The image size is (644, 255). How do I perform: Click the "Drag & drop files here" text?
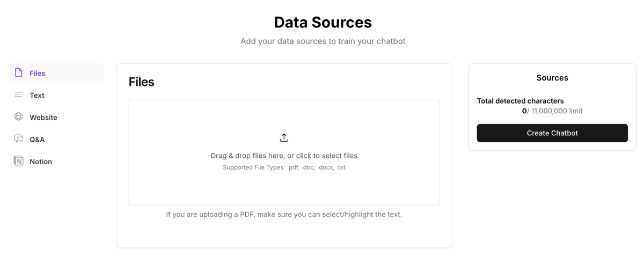[x=284, y=156]
